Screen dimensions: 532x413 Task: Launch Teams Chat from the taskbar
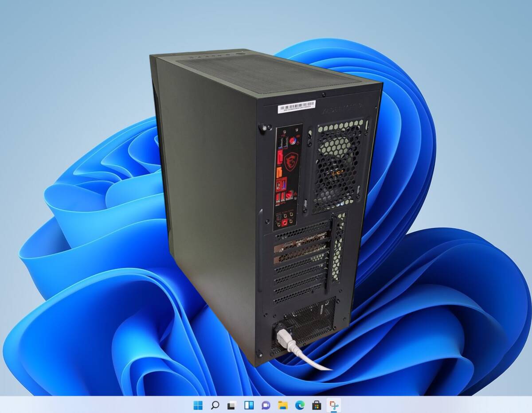(x=266, y=405)
